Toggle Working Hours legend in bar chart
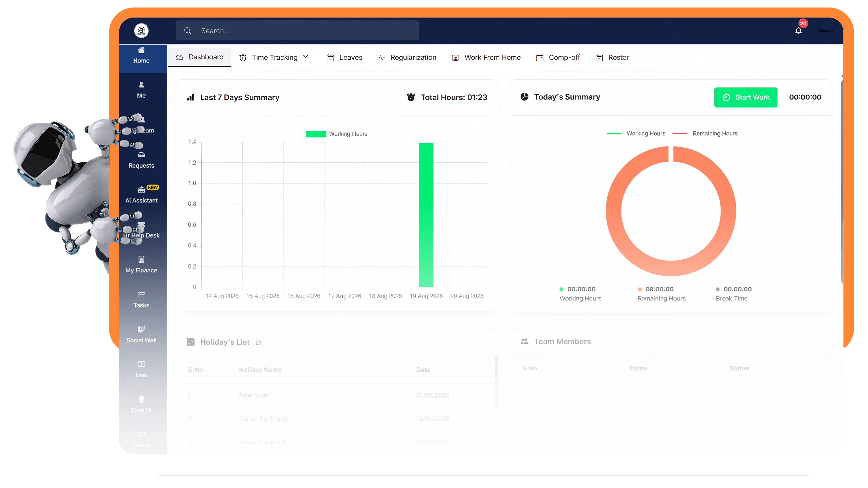The height and width of the screenshot is (488, 868). click(x=337, y=134)
